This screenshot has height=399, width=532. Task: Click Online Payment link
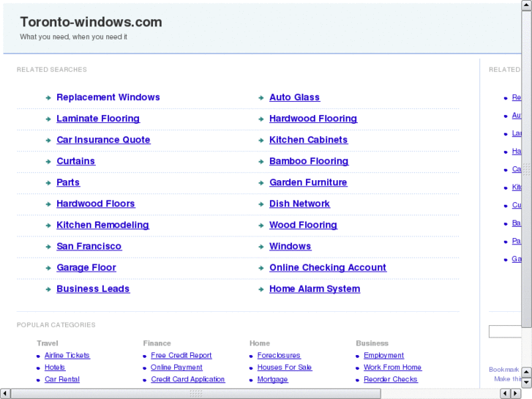(176, 368)
